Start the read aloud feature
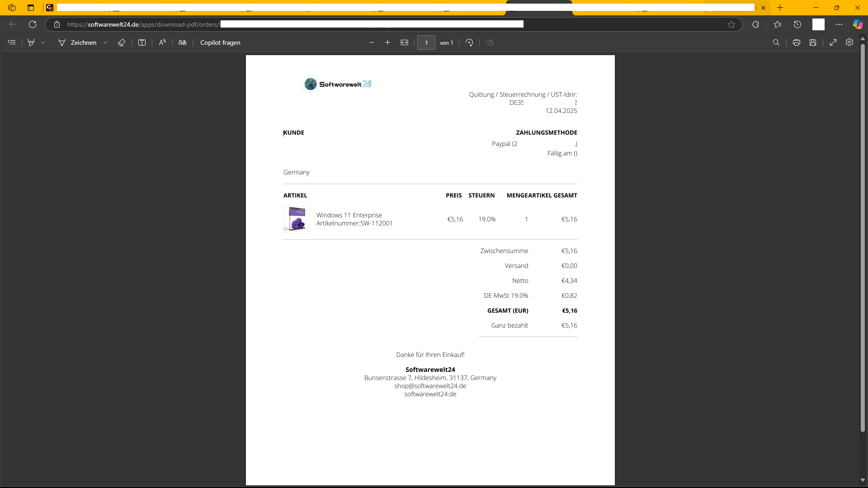The image size is (868, 488). coord(162,42)
